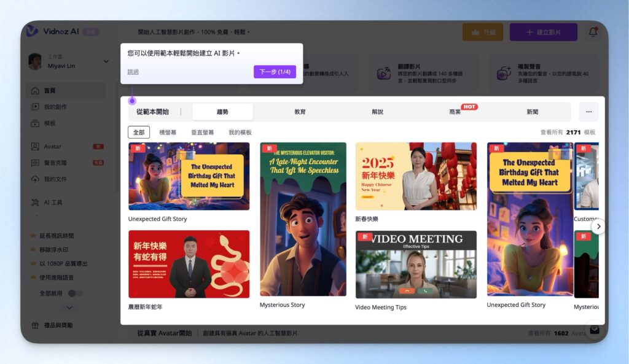Click the 翻譯影片 feature icon

(x=384, y=73)
